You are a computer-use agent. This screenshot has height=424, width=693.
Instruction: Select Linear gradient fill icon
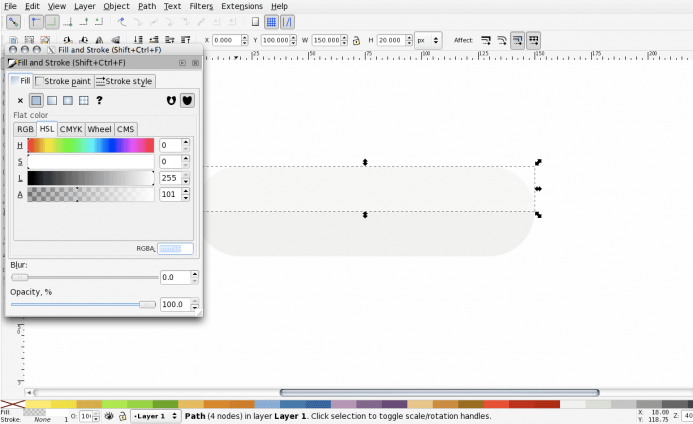point(52,101)
